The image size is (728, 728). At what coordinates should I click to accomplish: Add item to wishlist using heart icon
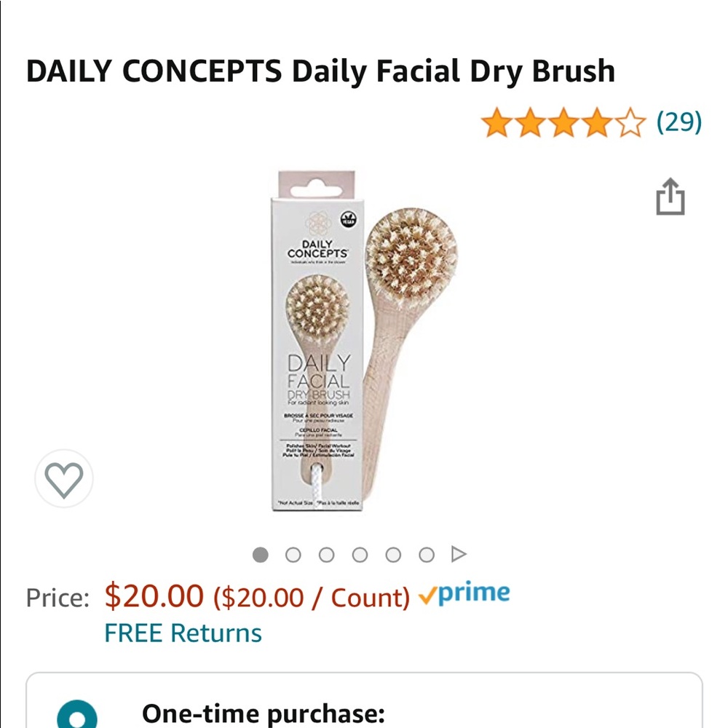point(64,478)
